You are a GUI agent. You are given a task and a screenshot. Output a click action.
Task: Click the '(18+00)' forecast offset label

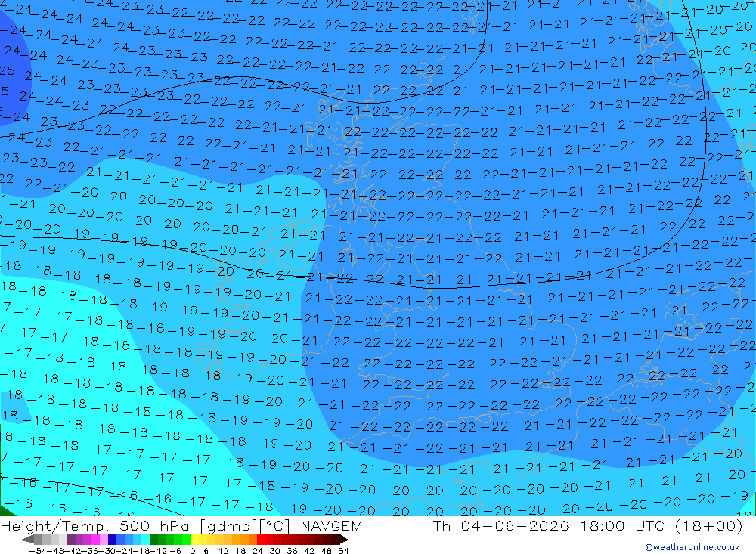pyautogui.click(x=709, y=525)
